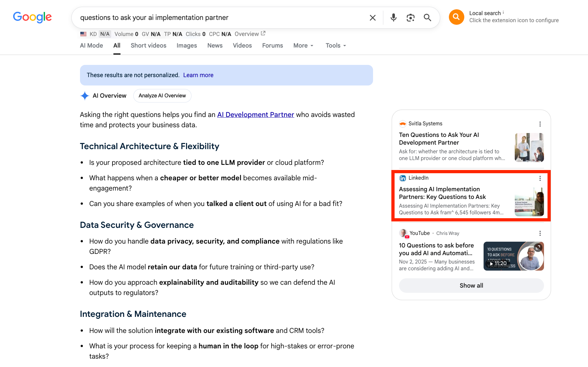Follow the AI Development Partner link
The width and height of the screenshot is (588, 367).
tap(256, 115)
